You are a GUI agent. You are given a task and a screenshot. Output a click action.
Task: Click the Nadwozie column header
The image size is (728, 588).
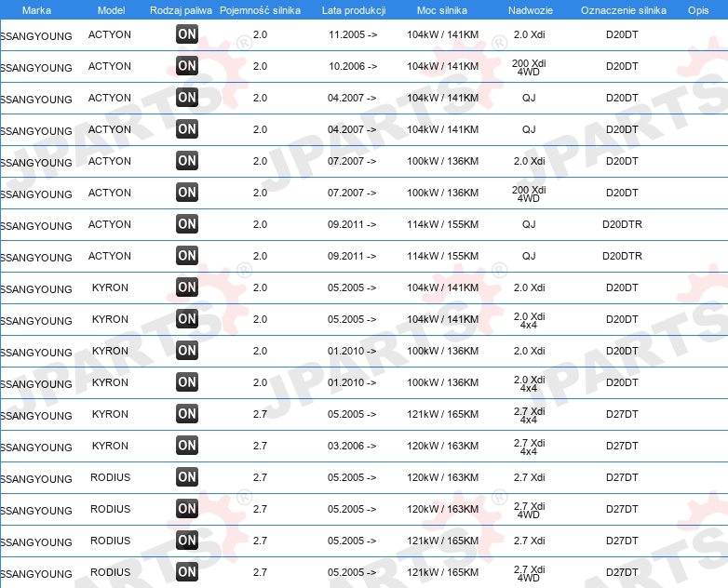(531, 10)
